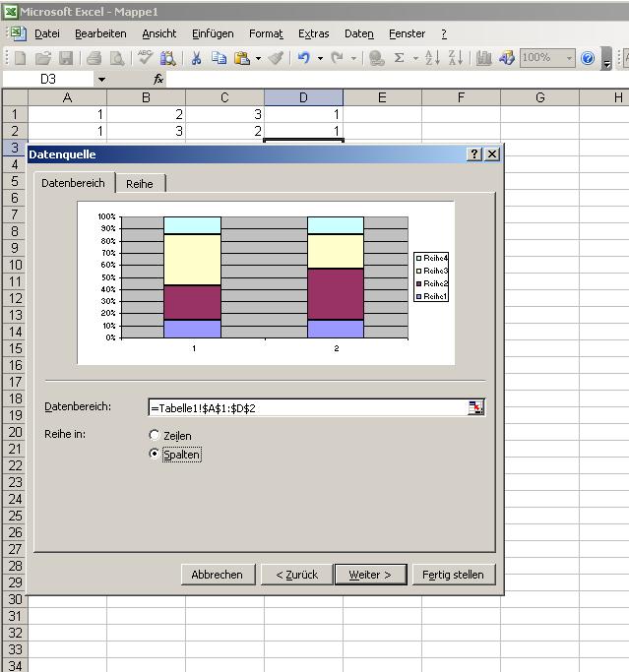Screen dimensions: 629x672
Task: Open the Ansicht menu
Action: point(159,33)
